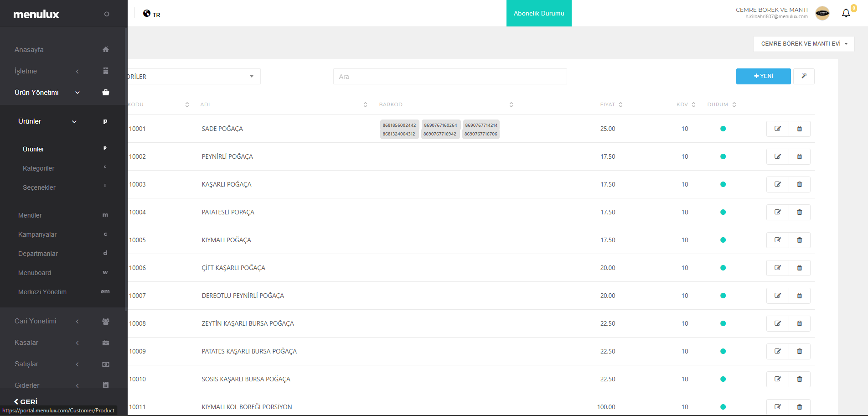868x416 pixels.
Task: Toggle status dot of SADE POĞAÇA
Action: pyautogui.click(x=723, y=129)
